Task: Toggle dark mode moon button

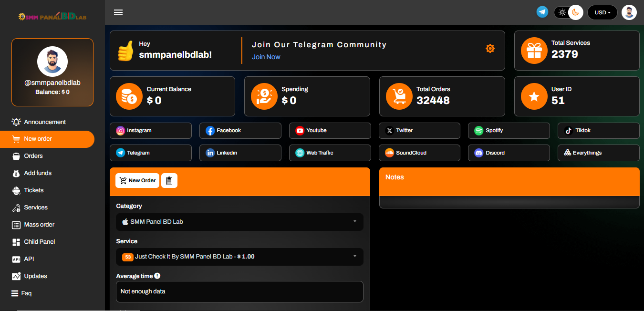Action: click(x=576, y=12)
